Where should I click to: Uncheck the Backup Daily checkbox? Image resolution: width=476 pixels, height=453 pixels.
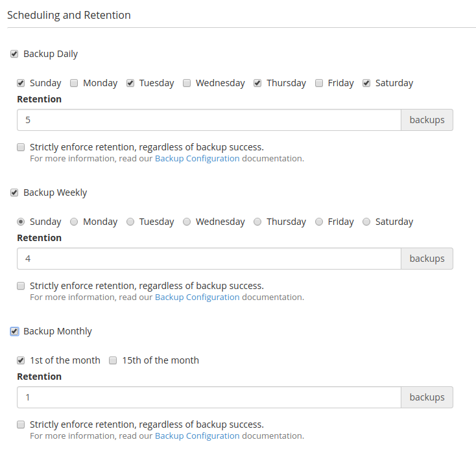(14, 54)
